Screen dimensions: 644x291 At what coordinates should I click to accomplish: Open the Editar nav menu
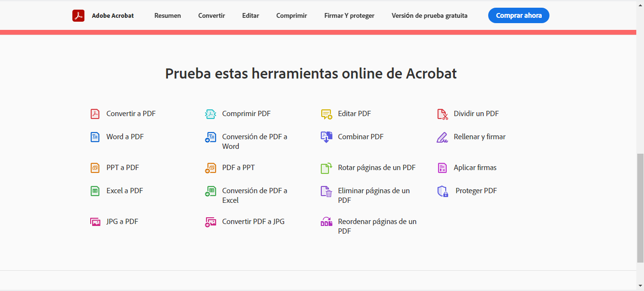click(x=250, y=15)
